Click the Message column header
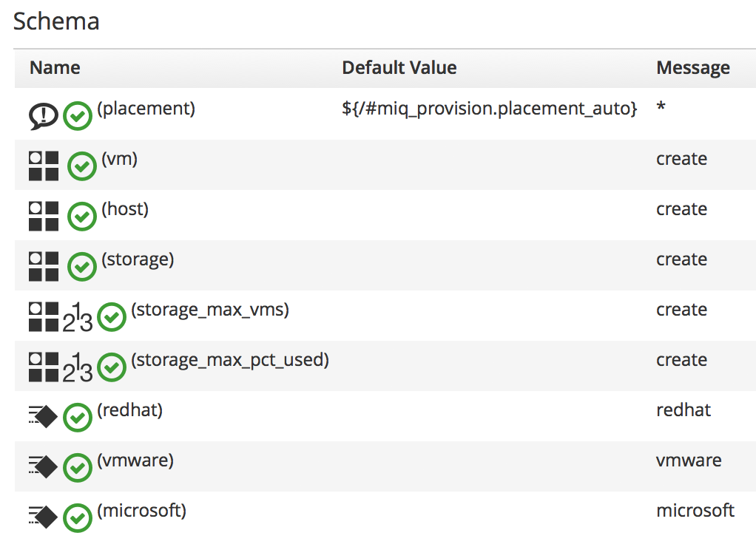The image size is (756, 547). tap(692, 68)
